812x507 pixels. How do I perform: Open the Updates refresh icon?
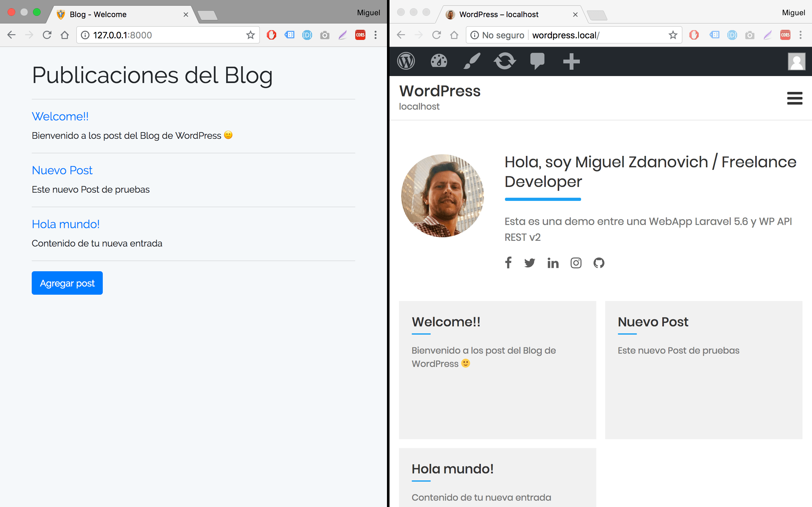504,61
